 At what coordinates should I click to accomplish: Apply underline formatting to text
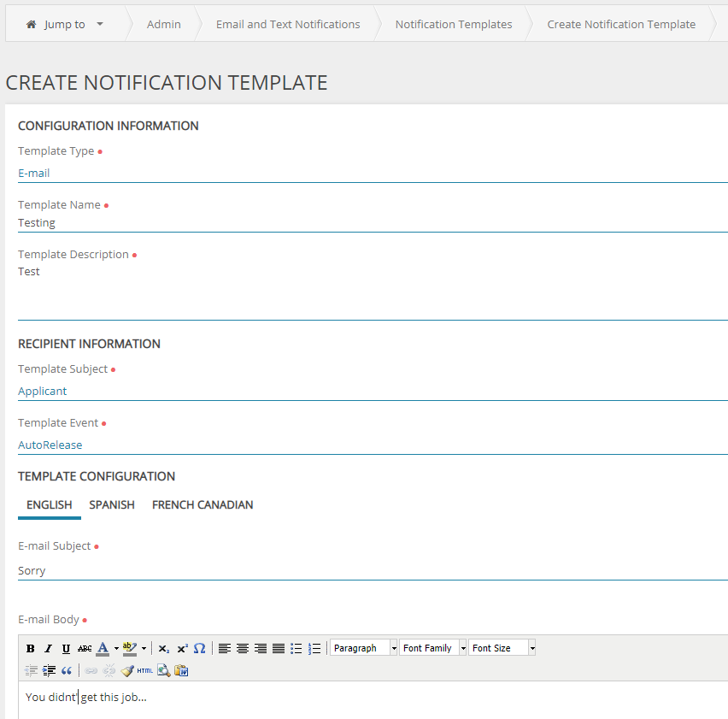coord(66,648)
